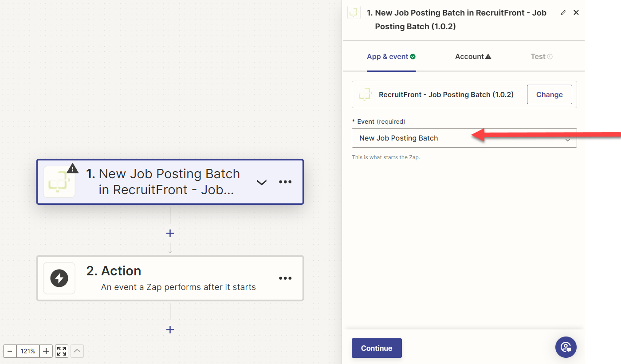Click the panel title New Job Posting Batch
The image size is (621, 364).
[456, 20]
